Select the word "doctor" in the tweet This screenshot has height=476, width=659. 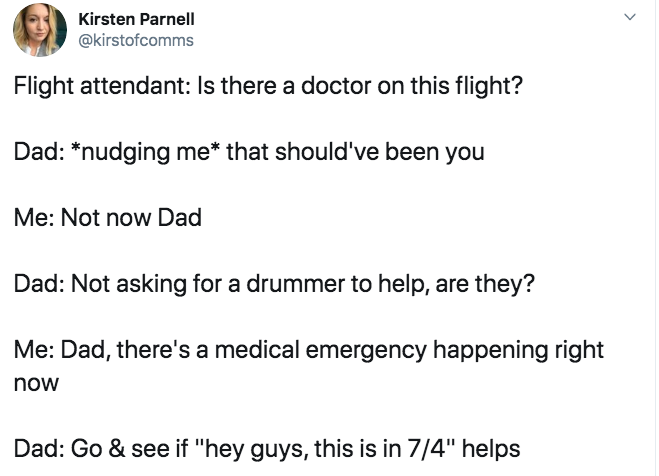tap(337, 86)
